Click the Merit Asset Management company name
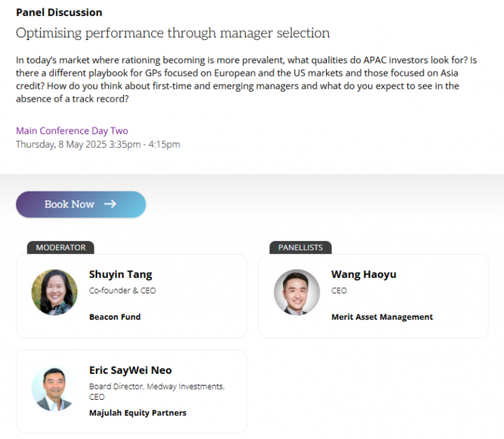This screenshot has width=504, height=439. coord(382,316)
